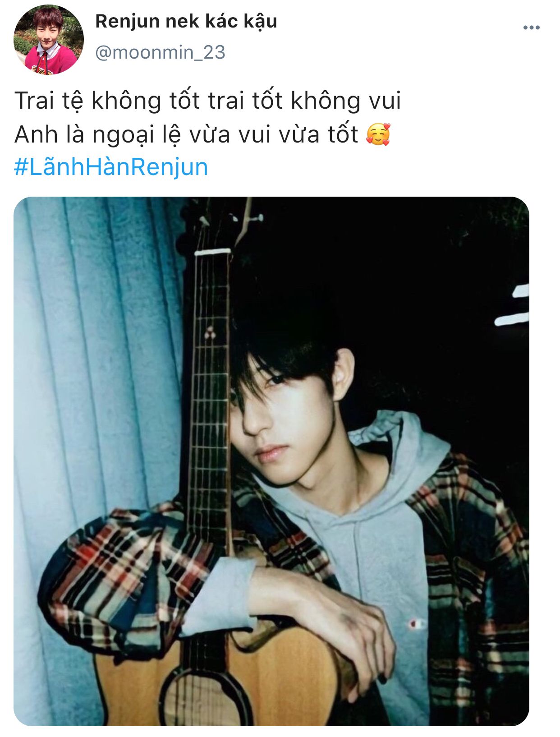Open the profile named Renjun nek kác kậu

click(186, 21)
